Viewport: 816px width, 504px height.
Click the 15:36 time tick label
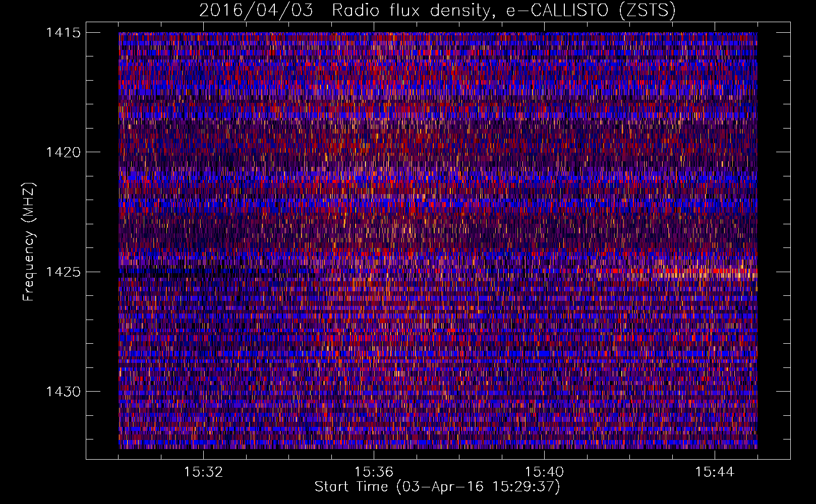(374, 472)
